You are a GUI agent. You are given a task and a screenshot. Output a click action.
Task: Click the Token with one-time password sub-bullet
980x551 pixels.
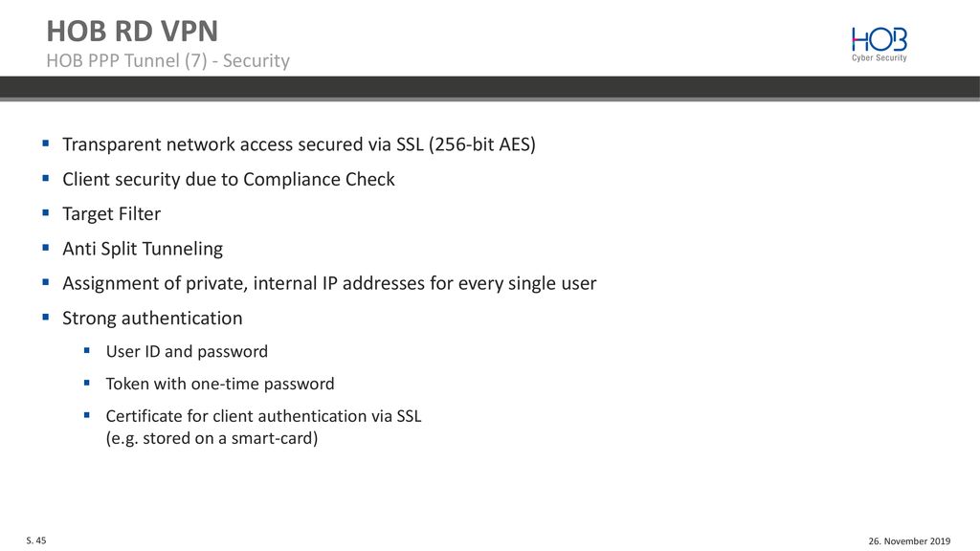(87, 383)
